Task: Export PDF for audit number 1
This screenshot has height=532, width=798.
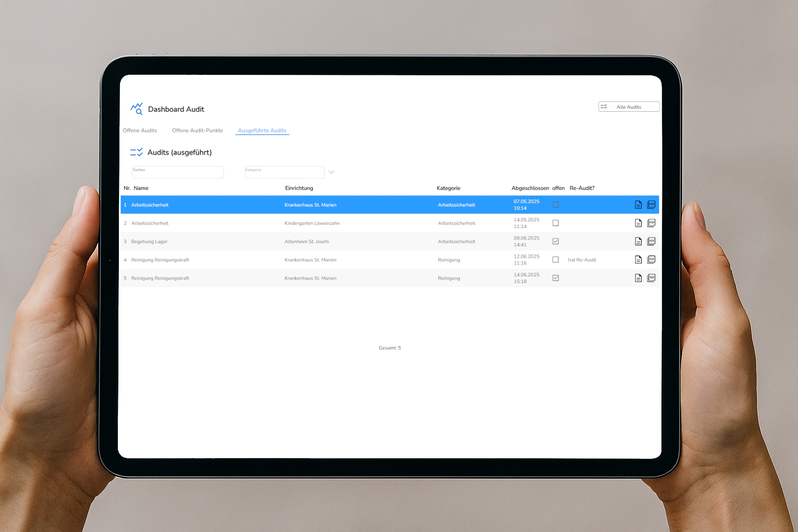Action: point(651,205)
